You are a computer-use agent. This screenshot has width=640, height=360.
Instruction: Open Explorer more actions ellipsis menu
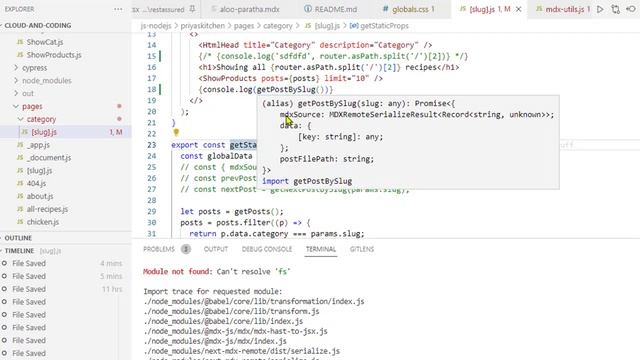point(118,9)
